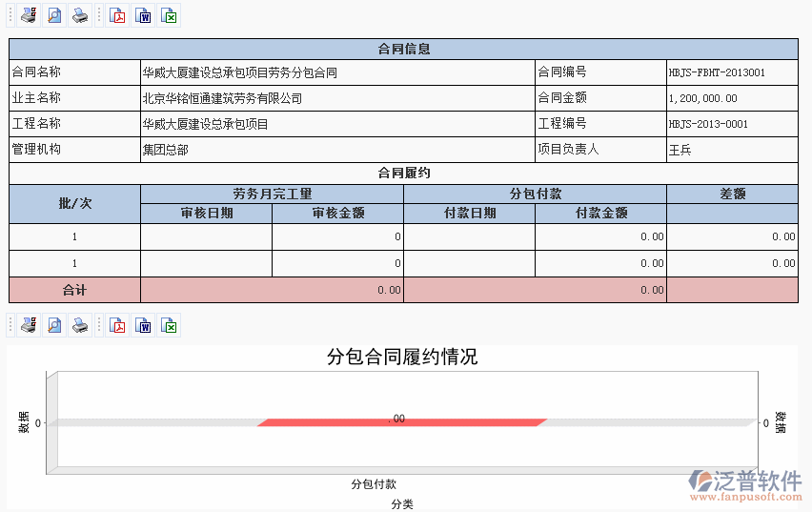
Task: Select contract amount 1,200,000.00
Action: click(x=702, y=98)
